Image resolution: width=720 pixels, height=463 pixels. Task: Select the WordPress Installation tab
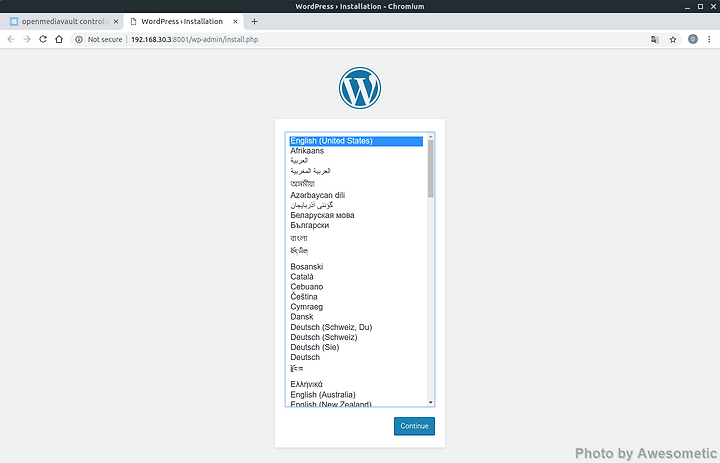point(183,22)
